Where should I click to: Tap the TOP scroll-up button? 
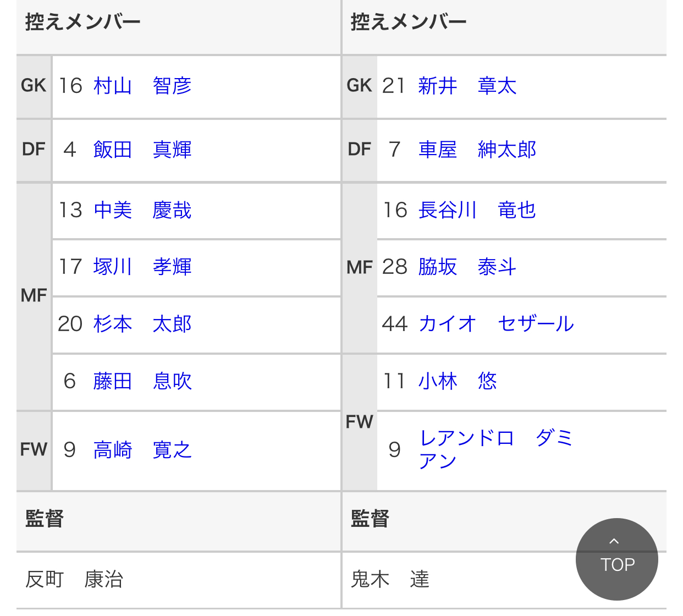pyautogui.click(x=616, y=559)
